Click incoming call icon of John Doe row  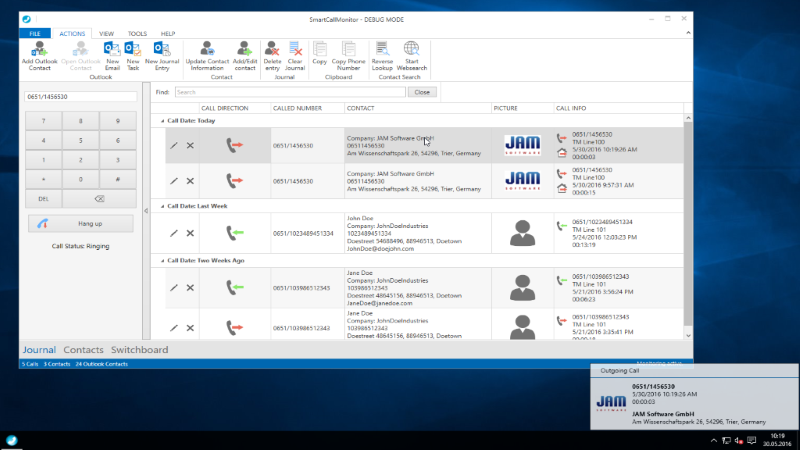tap(234, 233)
